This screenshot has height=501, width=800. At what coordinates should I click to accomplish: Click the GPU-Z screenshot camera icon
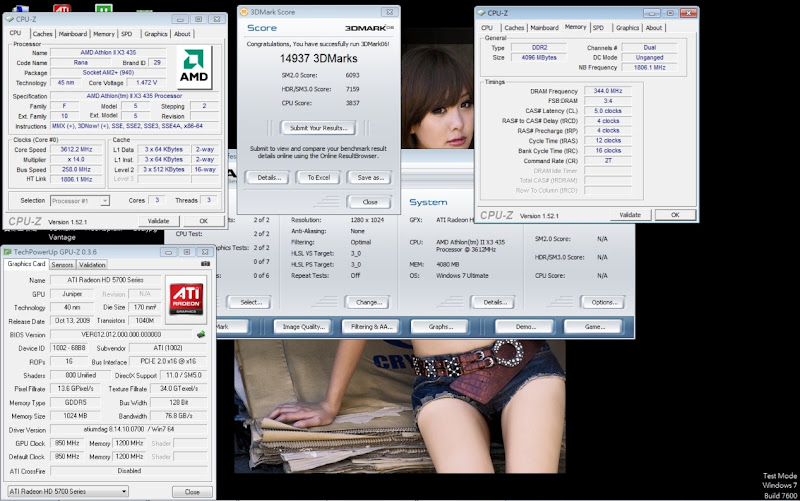pyautogui.click(x=206, y=265)
